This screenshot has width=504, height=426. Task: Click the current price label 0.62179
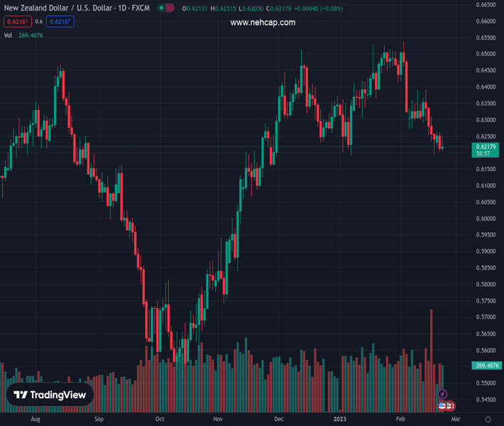(486, 146)
